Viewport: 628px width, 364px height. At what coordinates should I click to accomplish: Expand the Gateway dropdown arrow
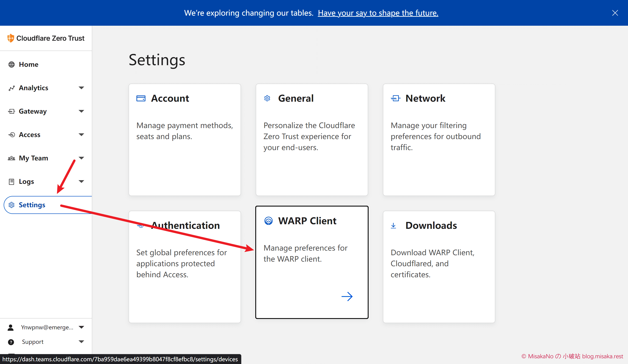[x=81, y=111]
